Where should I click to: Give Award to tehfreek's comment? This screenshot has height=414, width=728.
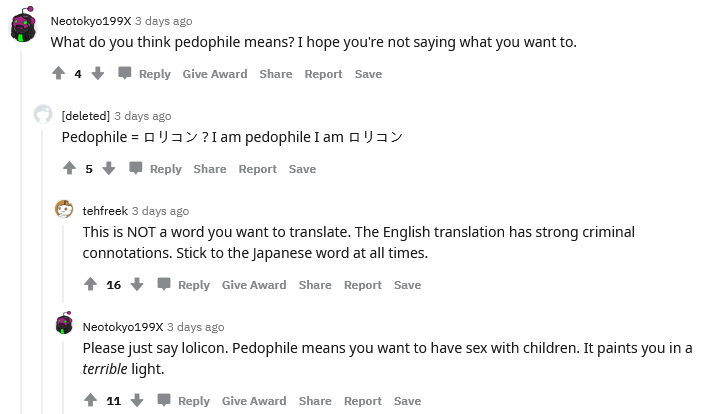(x=254, y=285)
